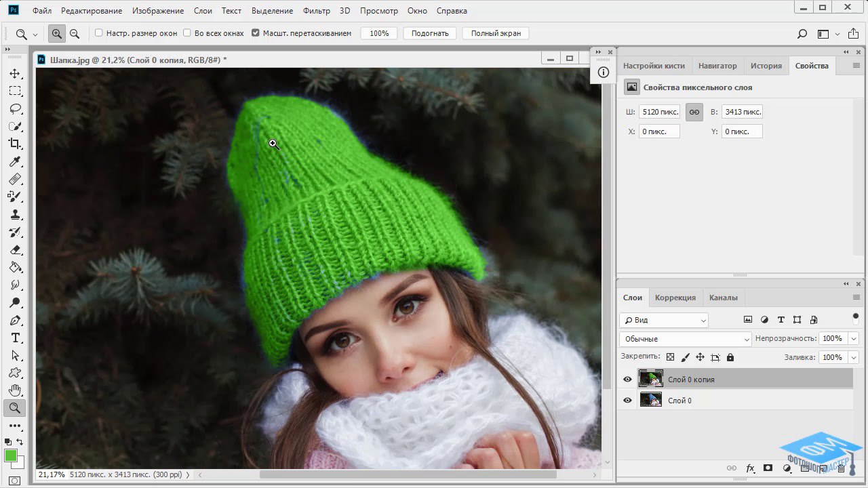
Task: Hide the 'Слой 0 копия' layer
Action: pos(627,380)
